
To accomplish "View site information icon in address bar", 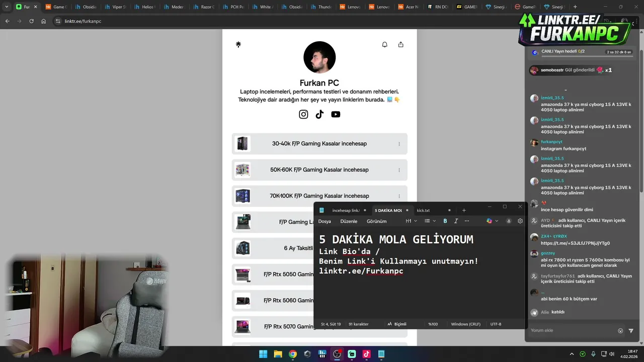I will coord(58,21).
